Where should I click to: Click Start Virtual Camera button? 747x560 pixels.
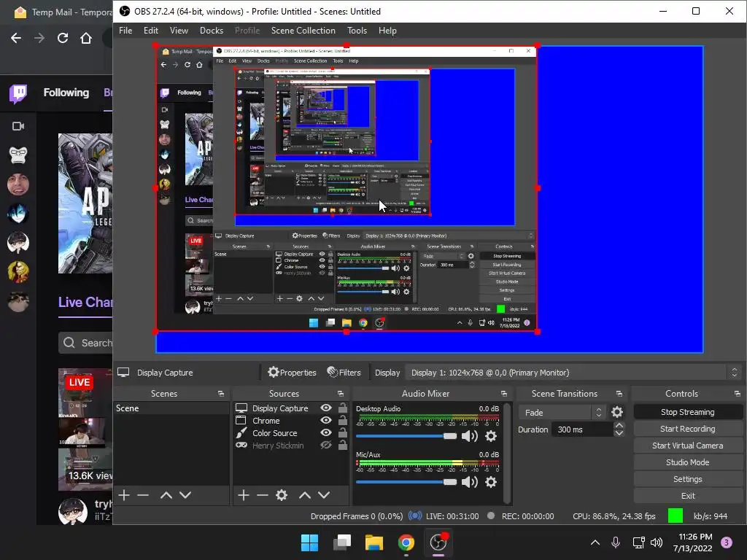tap(687, 446)
